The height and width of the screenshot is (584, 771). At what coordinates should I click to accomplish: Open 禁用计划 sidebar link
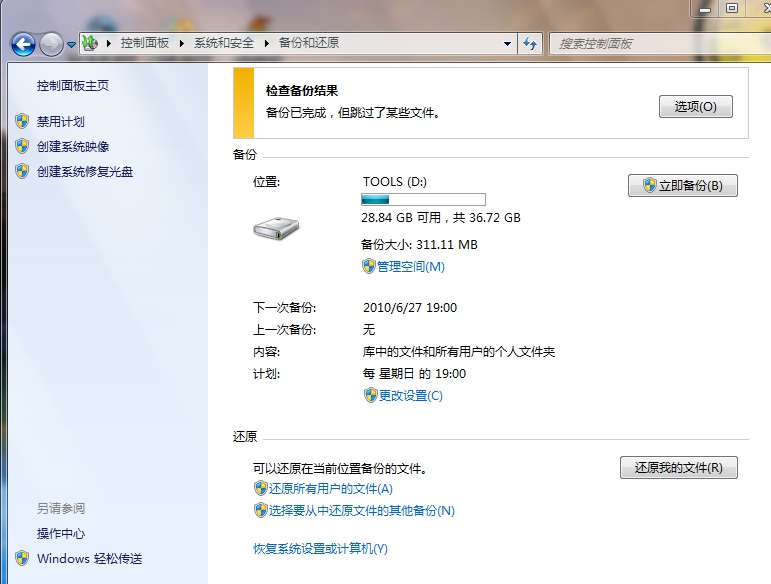(60, 121)
